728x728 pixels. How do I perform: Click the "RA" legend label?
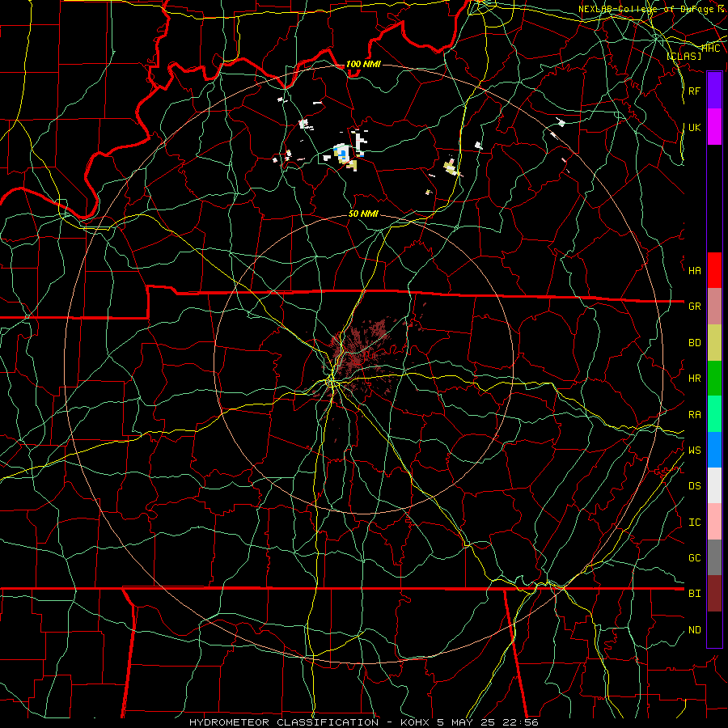695,414
